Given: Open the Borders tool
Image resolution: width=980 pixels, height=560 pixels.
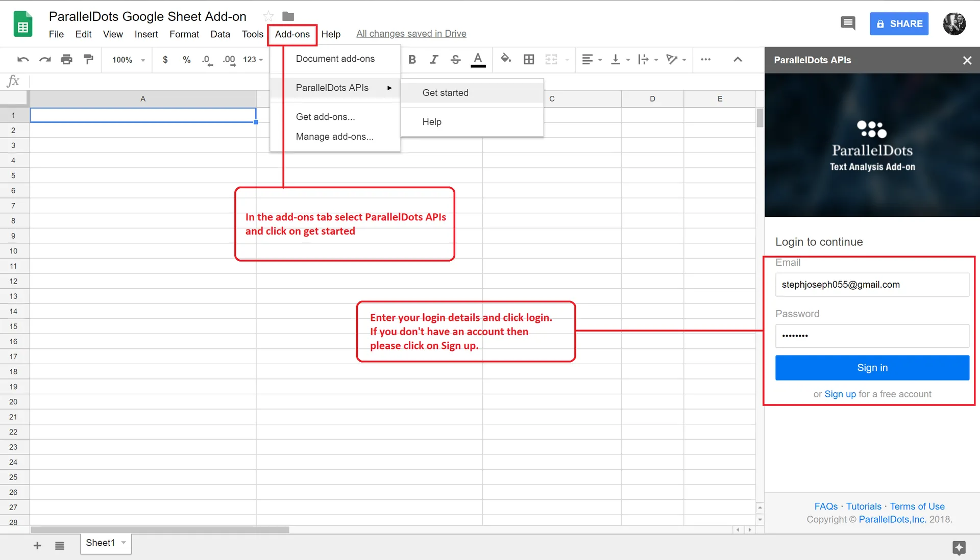Looking at the screenshot, I should tap(529, 60).
